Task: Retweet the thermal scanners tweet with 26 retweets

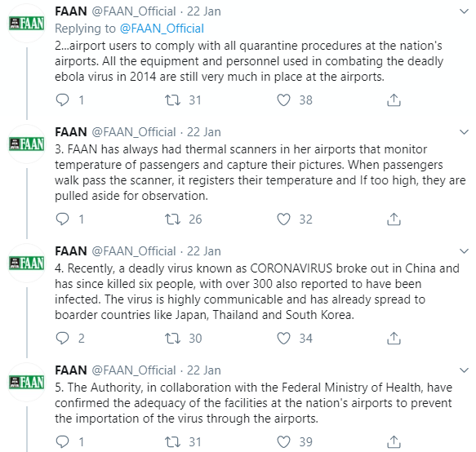Action: [x=172, y=219]
